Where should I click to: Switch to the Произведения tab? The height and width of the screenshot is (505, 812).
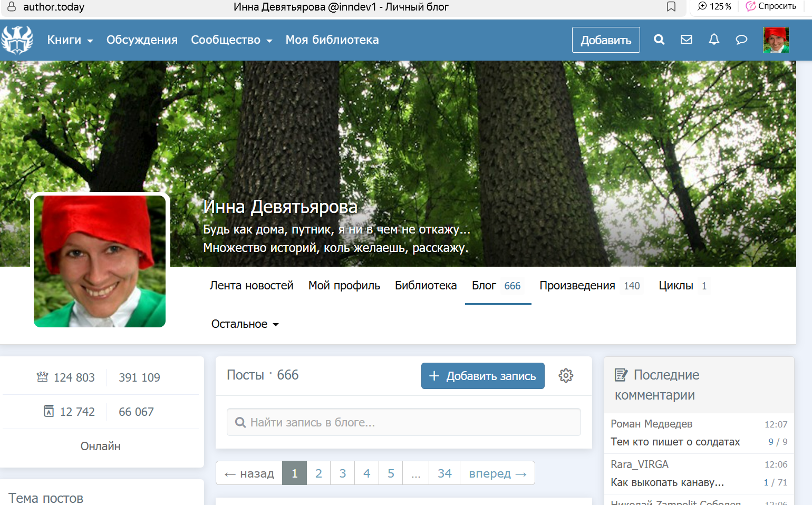pos(577,286)
